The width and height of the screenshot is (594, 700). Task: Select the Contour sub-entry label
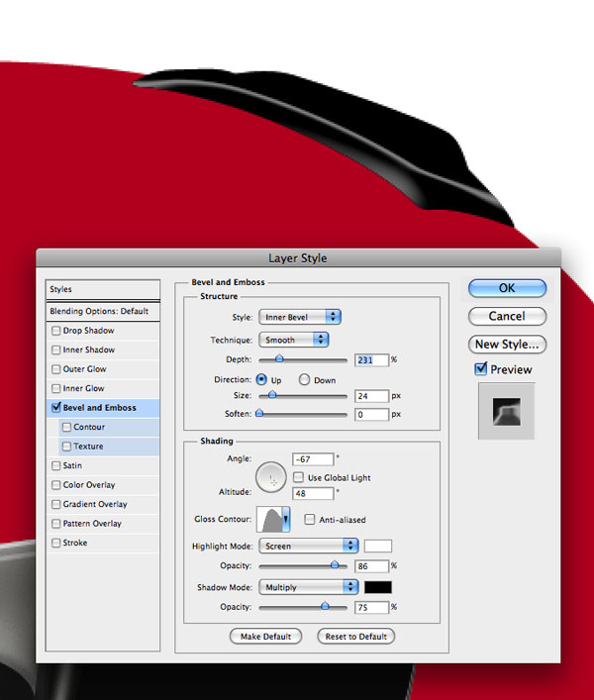click(x=89, y=427)
